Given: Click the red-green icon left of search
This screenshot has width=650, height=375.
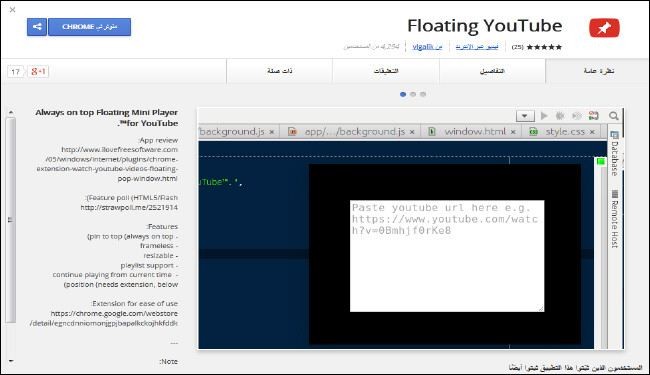Looking at the screenshot, I should pyautogui.click(x=594, y=116).
